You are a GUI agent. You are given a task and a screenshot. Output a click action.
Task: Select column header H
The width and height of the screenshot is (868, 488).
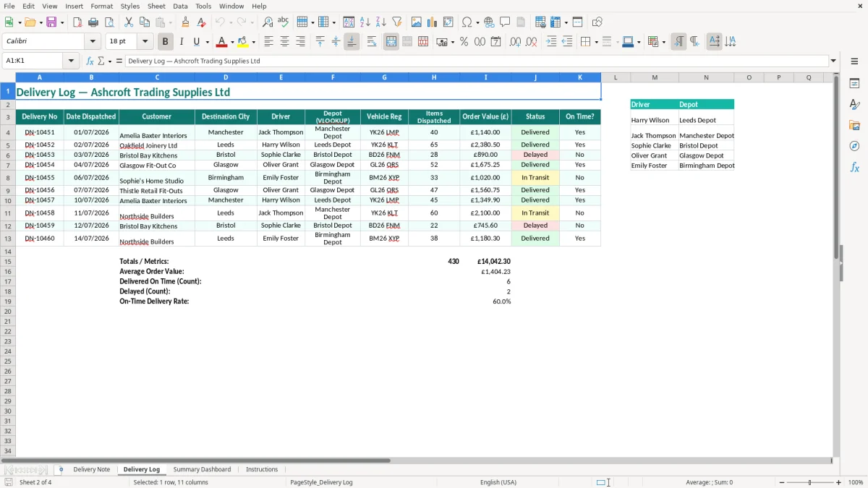tap(434, 77)
